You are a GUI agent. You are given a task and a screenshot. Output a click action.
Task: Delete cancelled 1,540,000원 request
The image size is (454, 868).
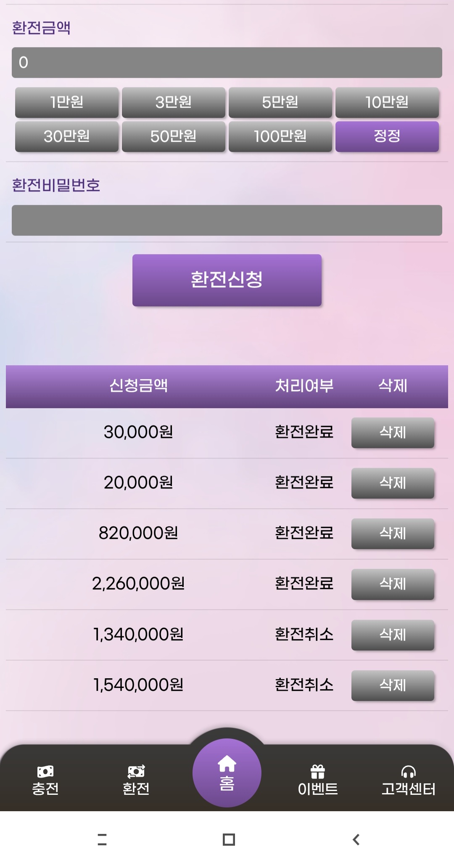[393, 685]
